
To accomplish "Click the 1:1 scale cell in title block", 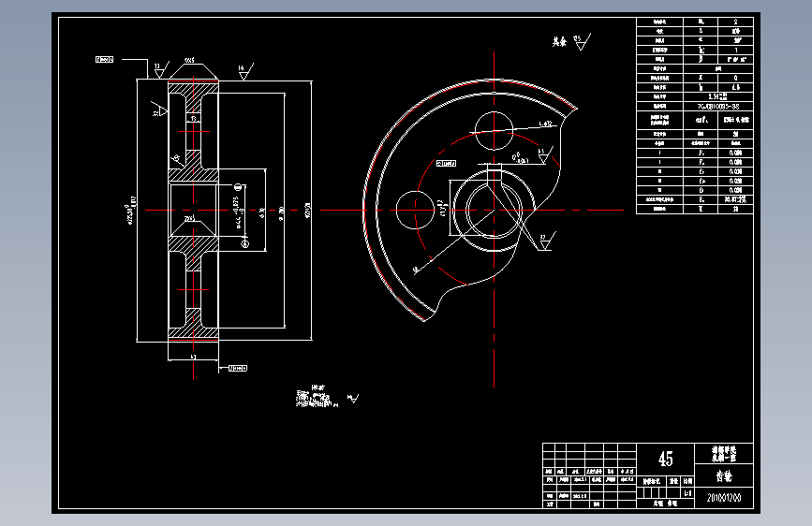I will 687,493.
